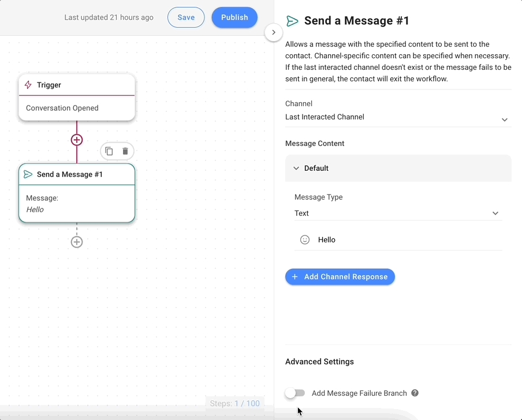522x420 pixels.
Task: Collapse the side panel with arrow
Action: click(274, 33)
